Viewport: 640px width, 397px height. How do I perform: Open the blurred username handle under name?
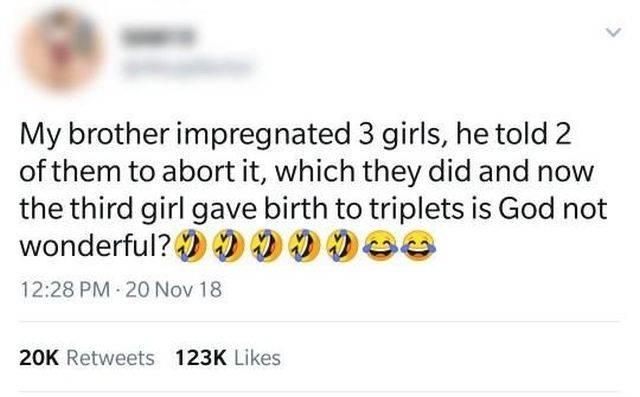point(186,68)
